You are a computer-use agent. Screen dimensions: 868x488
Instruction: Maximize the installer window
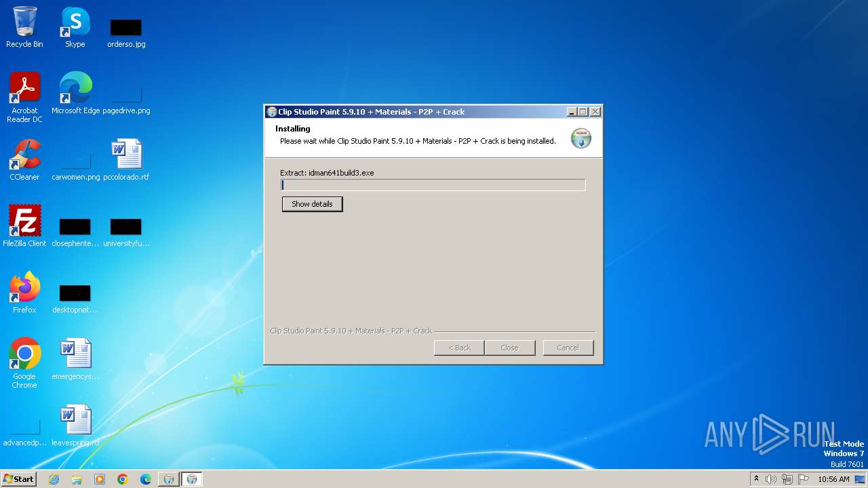click(583, 112)
